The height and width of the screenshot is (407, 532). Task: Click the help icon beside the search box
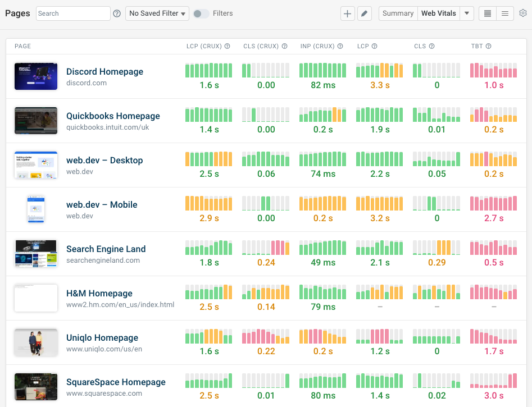[x=116, y=13]
